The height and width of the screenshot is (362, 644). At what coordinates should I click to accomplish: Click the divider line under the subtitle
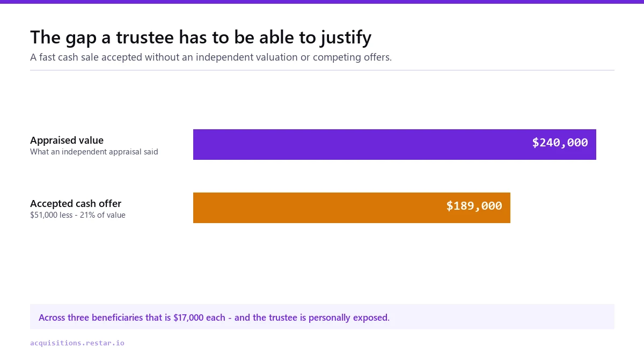(x=322, y=70)
